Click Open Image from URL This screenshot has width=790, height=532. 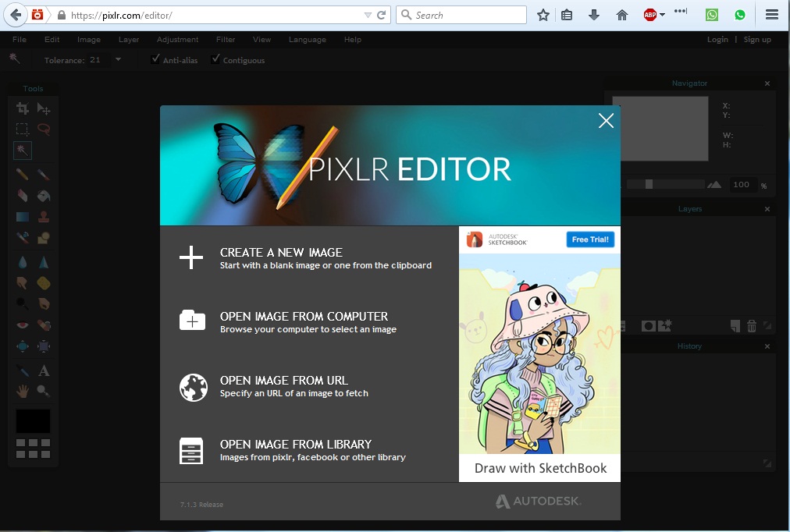coord(274,386)
